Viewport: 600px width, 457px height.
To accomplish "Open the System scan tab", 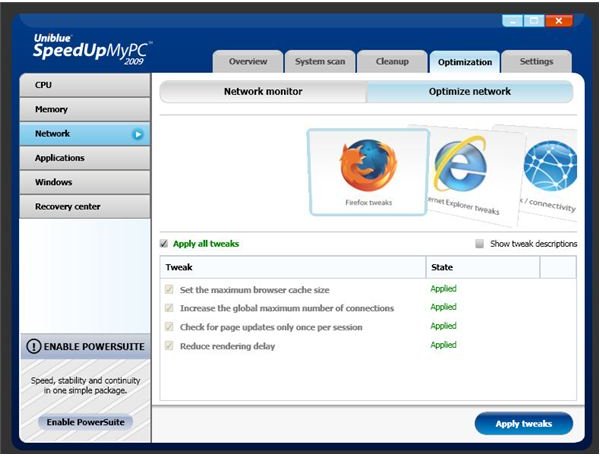I will click(320, 62).
